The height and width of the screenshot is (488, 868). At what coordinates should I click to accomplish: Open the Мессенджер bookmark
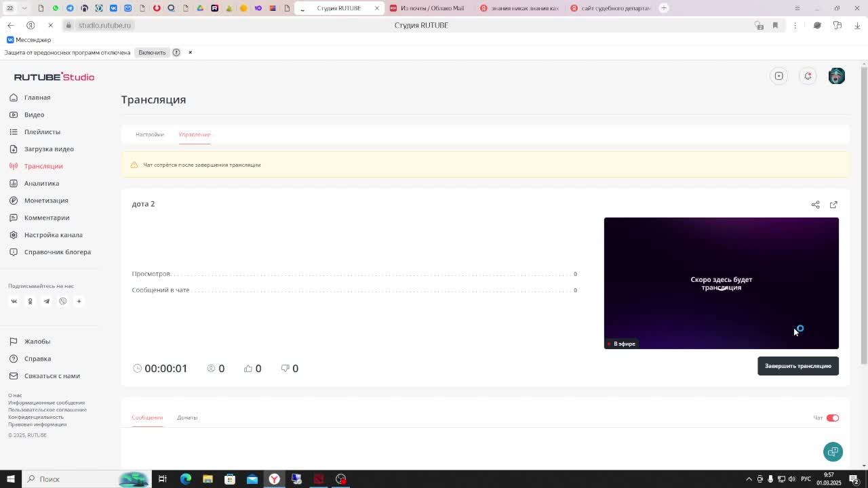(28, 40)
